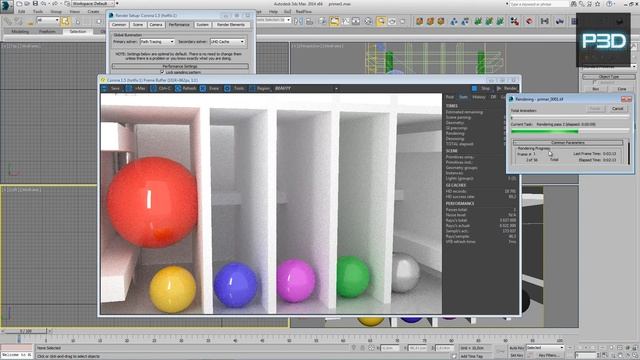This screenshot has height=360, width=640.
Task: Switch to the Stats tab in frame buffer
Action: (x=463, y=97)
